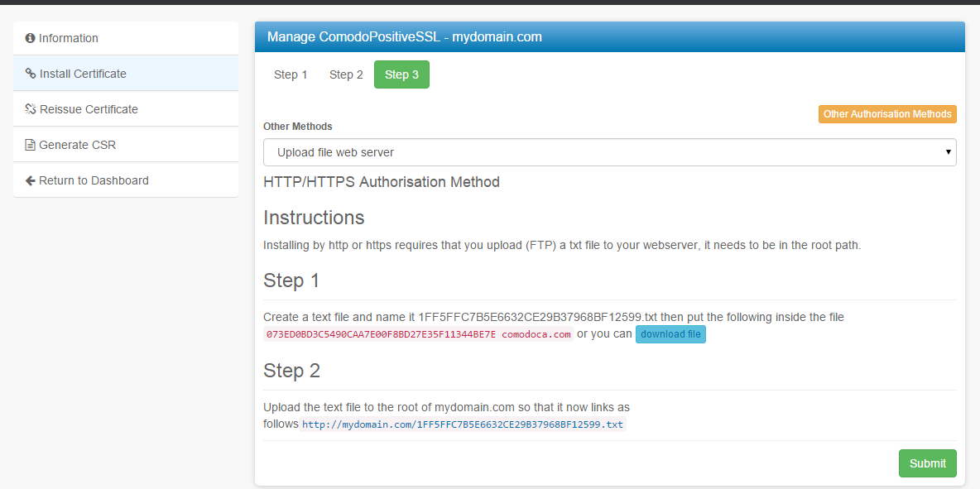This screenshot has height=489, width=980.
Task: Switch to the Step 1 tab
Action: click(x=291, y=75)
